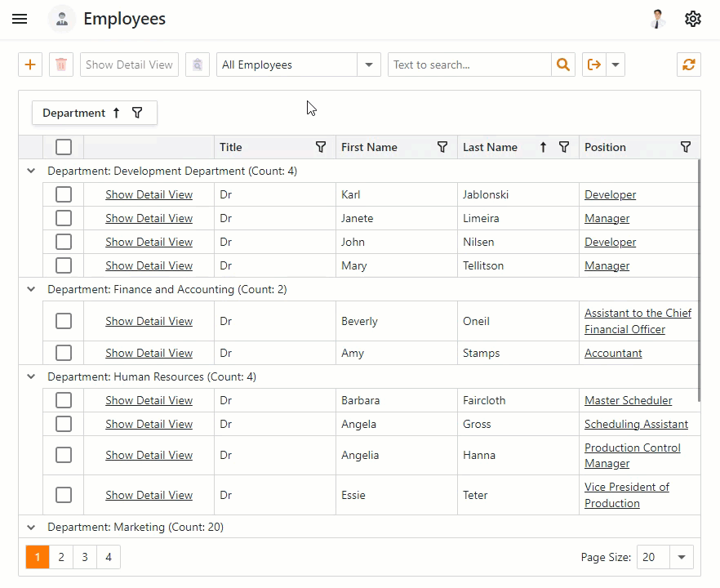Viewport: 720px width, 588px height.
Task: Open the Accountant position link
Action: [613, 354]
